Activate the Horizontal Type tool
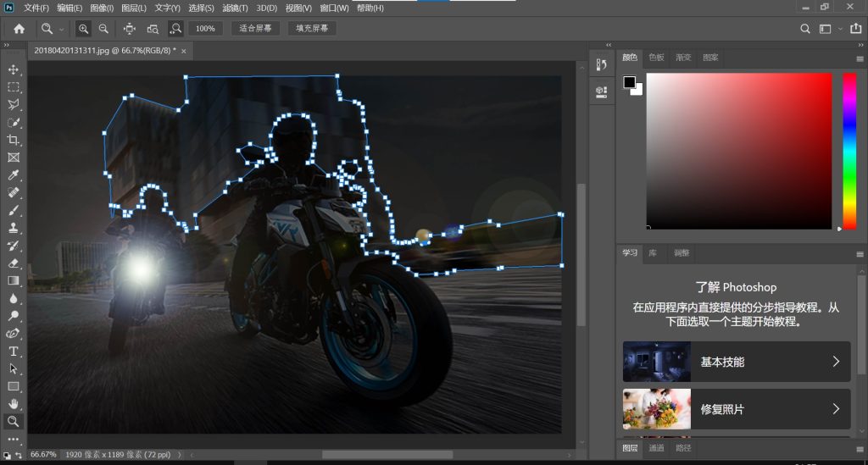The width and height of the screenshot is (868, 465). click(13, 352)
